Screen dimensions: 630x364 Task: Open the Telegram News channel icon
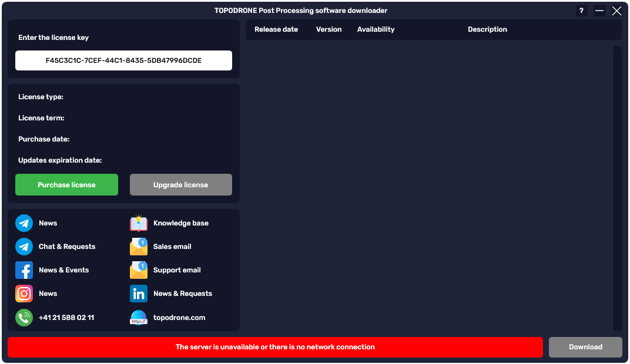pyautogui.click(x=24, y=223)
